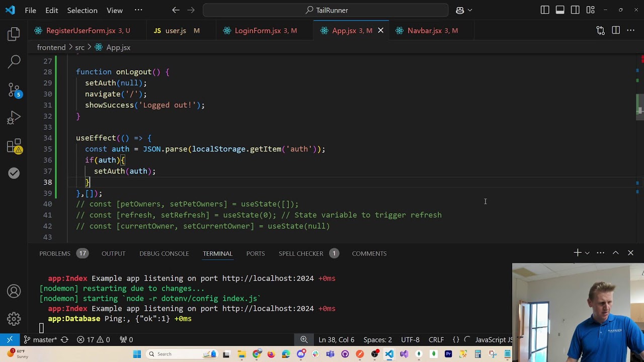Click the frontend breadcrumb segment
Screen dimensions: 644x362
51,47
